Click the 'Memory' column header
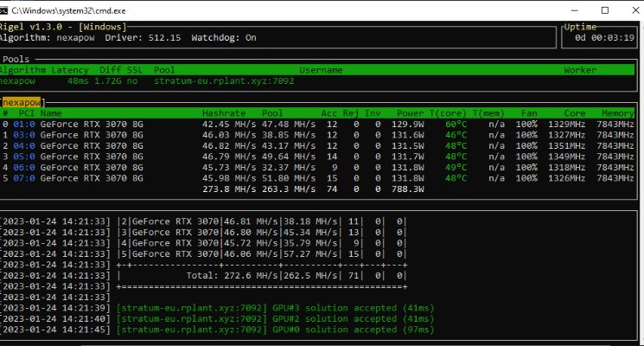Screen dimensions: 644x346 click(x=618, y=113)
